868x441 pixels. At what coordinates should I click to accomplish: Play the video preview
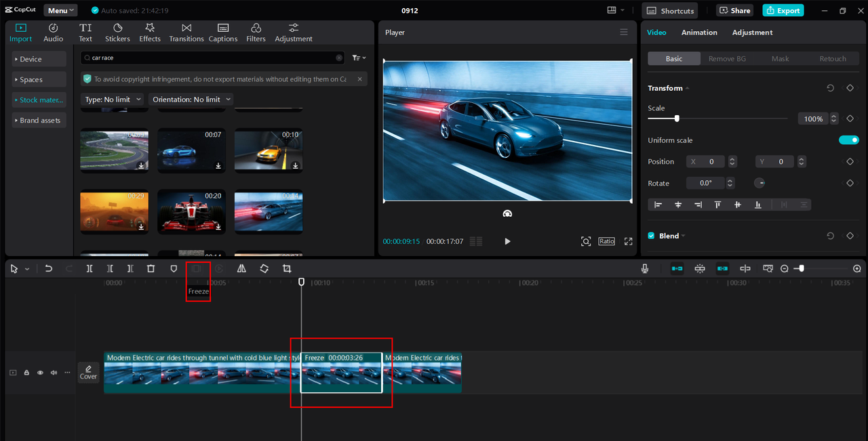(507, 241)
